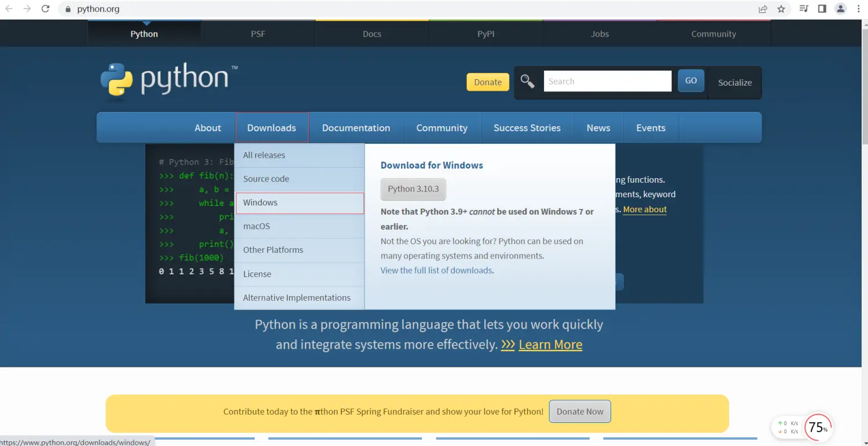868x446 pixels.
Task: Reload the page with the refresh icon
Action: tap(46, 9)
